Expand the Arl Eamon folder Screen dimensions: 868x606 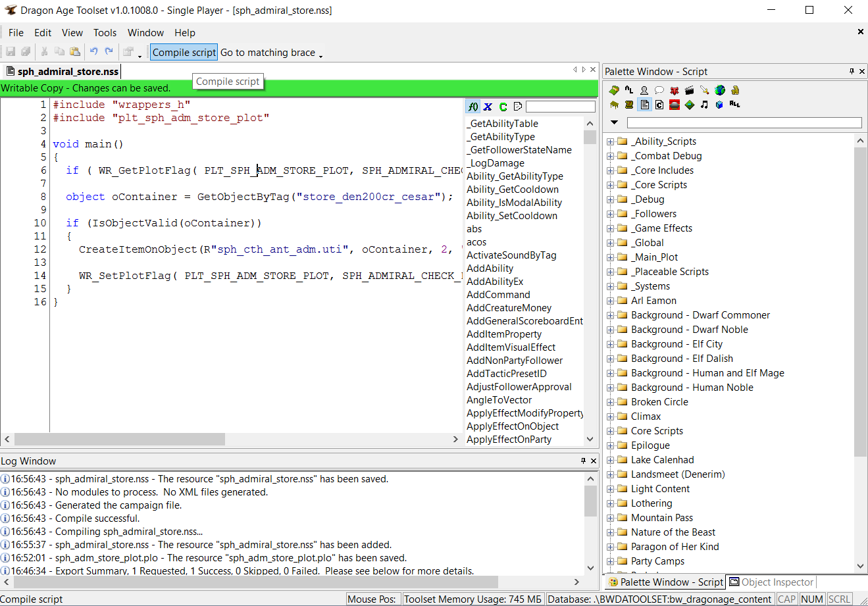610,301
